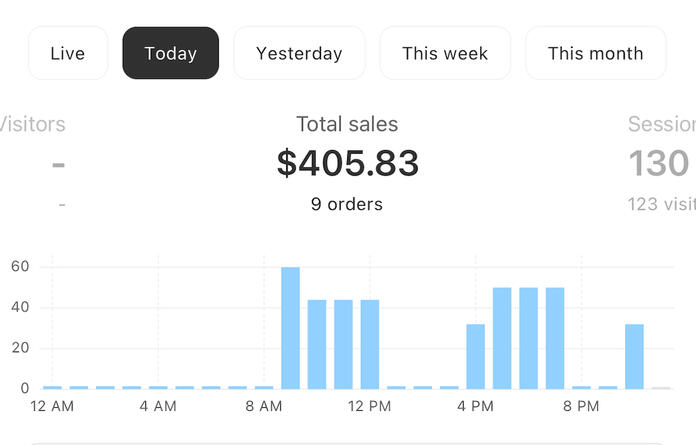
Task: Click the last tall bar after 8 PM
Action: click(x=634, y=356)
